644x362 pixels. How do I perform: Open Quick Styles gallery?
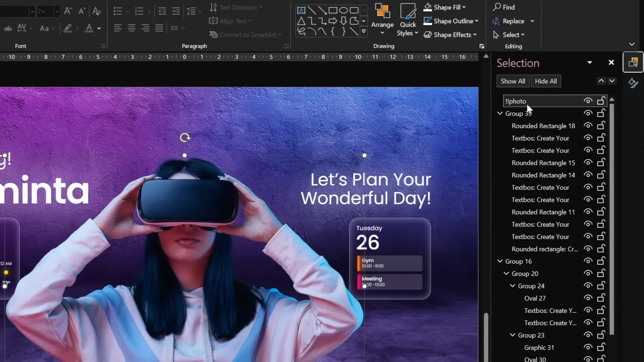tap(408, 19)
